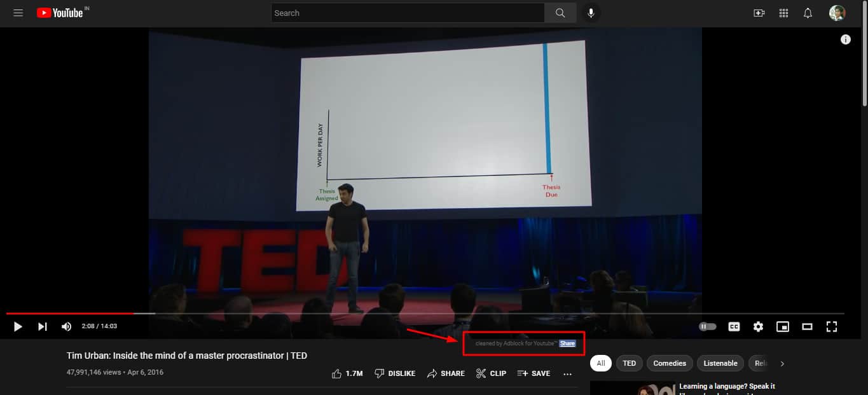This screenshot has height=395, width=868.
Task: Click the SHARE button under the video
Action: [x=445, y=373]
